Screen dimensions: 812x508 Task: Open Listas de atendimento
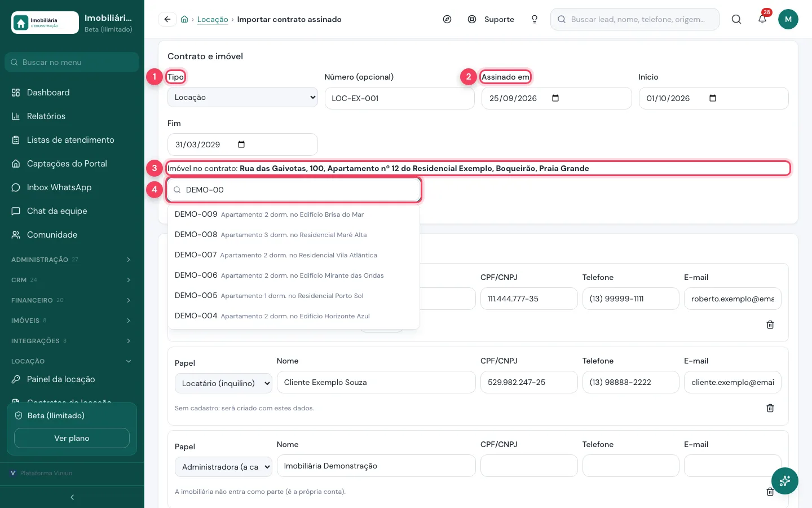(72, 140)
